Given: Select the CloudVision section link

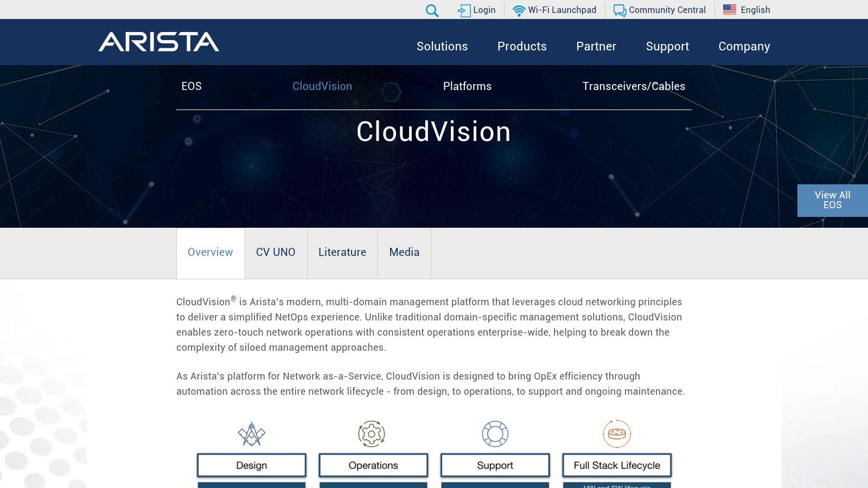Looking at the screenshot, I should (x=322, y=86).
